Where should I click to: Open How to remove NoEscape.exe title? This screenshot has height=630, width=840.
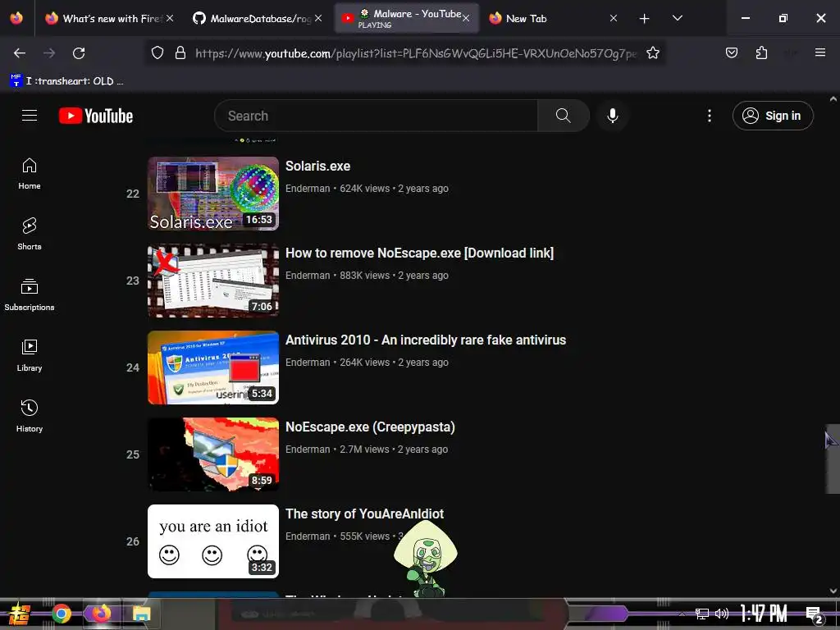pos(419,253)
